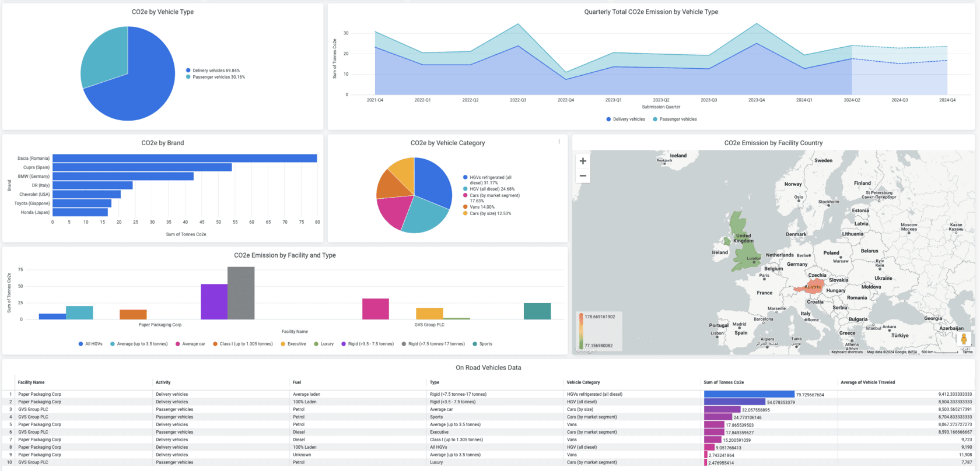Viewport: 980px width, 471px height.
Task: Click the Cars (by size) 12.53% legend entry
Action: [487, 213]
